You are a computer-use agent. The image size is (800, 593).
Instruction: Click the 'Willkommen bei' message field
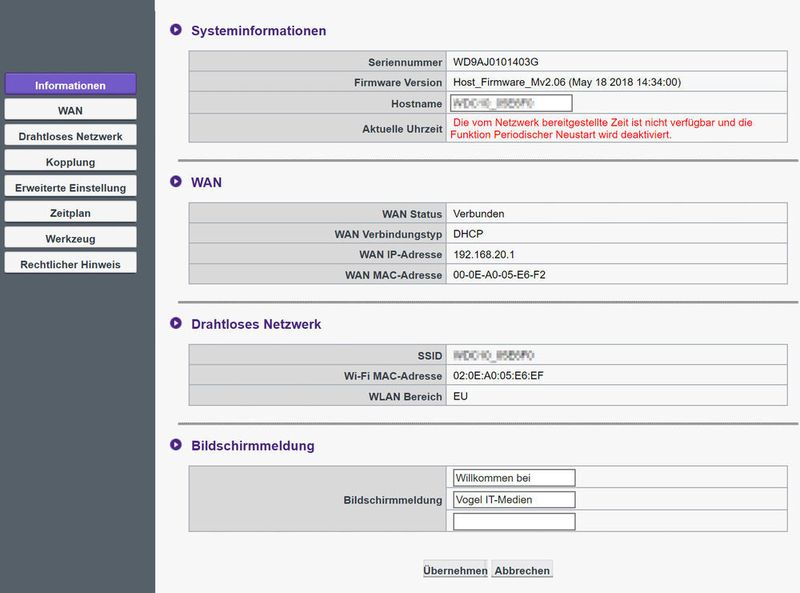coord(514,478)
